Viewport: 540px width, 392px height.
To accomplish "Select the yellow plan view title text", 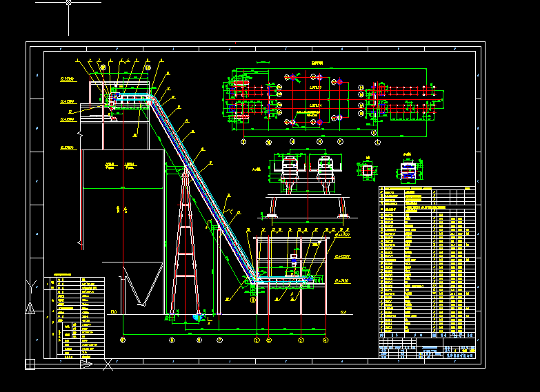I will (x=317, y=63).
